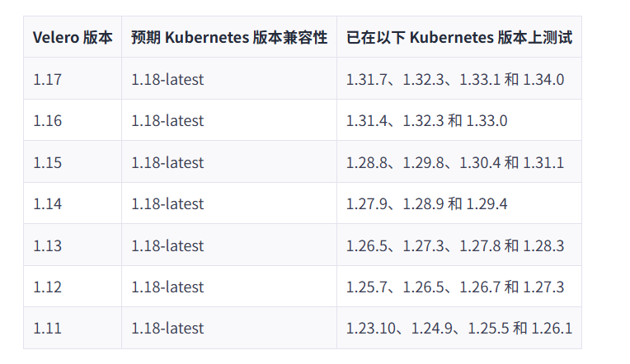Click 1.18-latest in the 1.12 row
This screenshot has height=364, width=630.
coord(167,287)
